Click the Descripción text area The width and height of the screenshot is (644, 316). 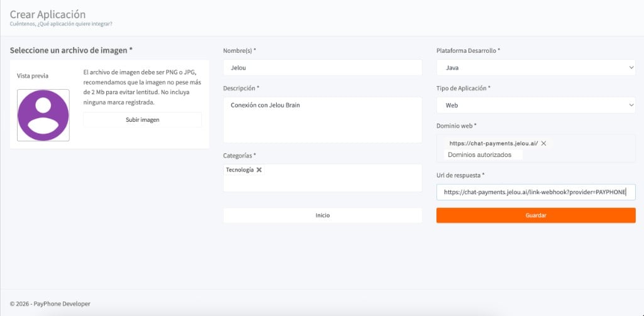(323, 120)
